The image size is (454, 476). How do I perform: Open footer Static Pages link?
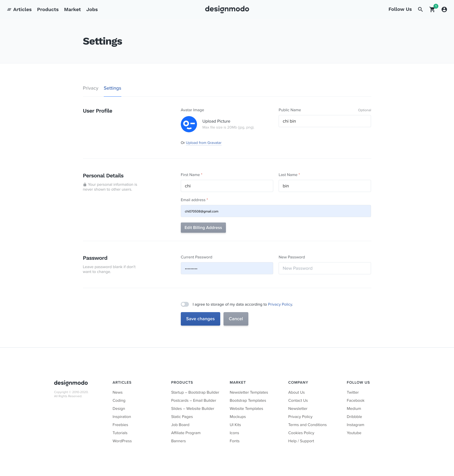point(182,417)
